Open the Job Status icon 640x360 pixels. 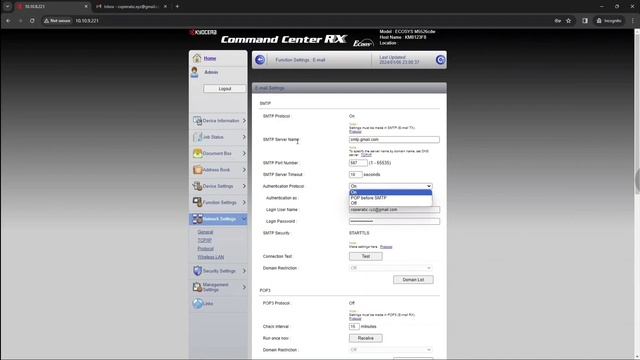coord(198,137)
